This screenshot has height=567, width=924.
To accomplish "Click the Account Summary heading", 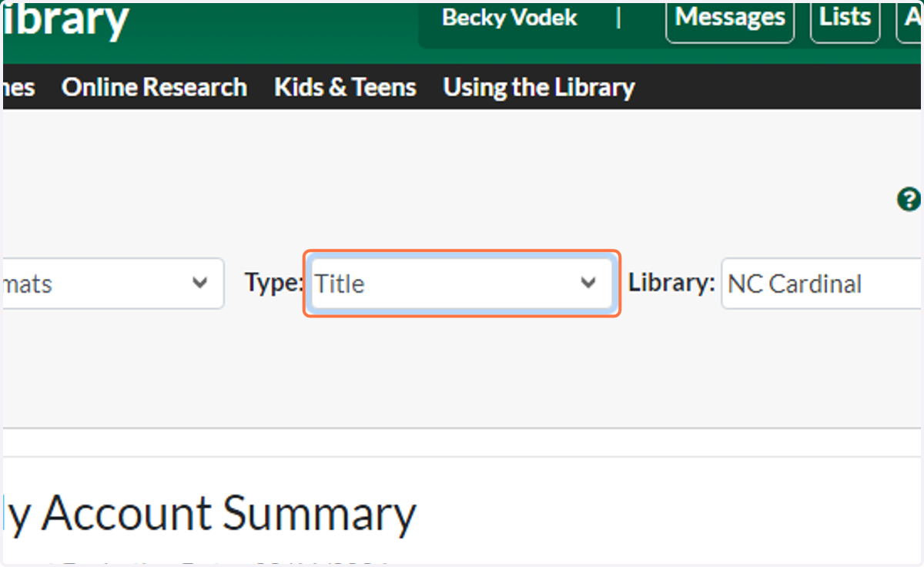I will point(209,514).
